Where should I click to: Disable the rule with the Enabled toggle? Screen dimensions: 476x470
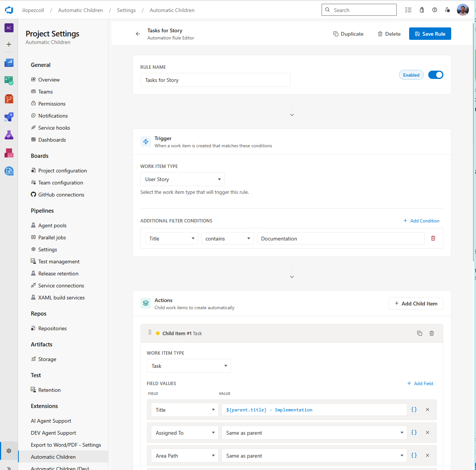coord(435,74)
